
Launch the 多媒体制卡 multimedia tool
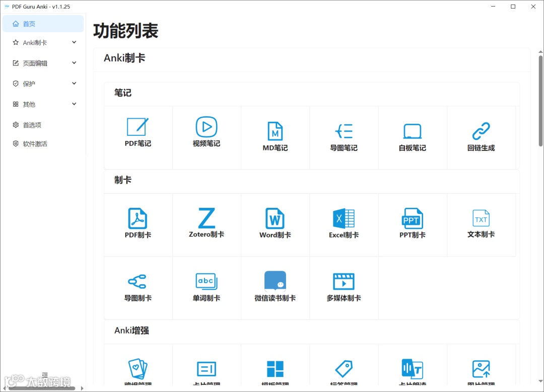tap(344, 287)
